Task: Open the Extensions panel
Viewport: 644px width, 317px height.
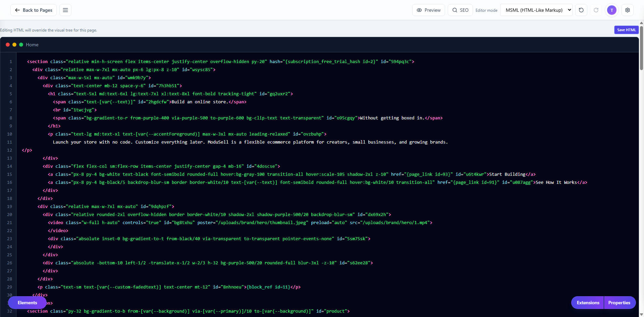Action: coord(587,303)
